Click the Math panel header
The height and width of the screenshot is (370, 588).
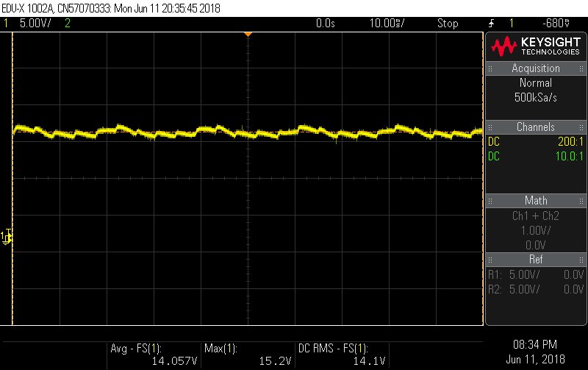(536, 200)
